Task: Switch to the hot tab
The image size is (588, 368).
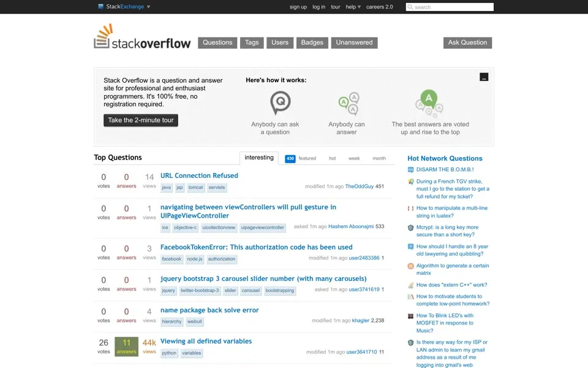Action: click(332, 158)
